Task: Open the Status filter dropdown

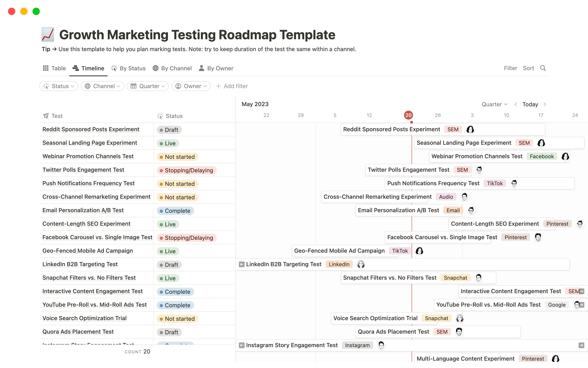Action: point(59,86)
